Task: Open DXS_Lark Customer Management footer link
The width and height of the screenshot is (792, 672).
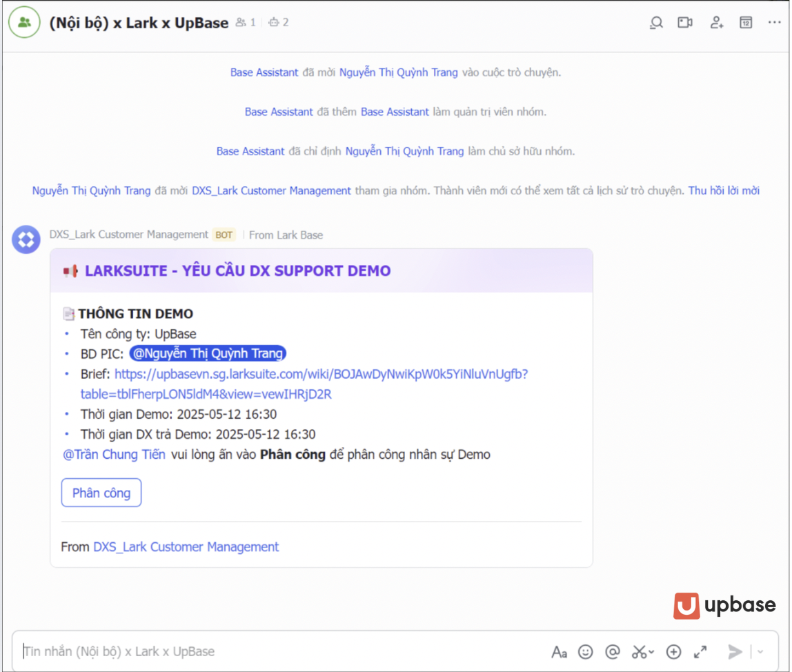Action: [x=186, y=546]
